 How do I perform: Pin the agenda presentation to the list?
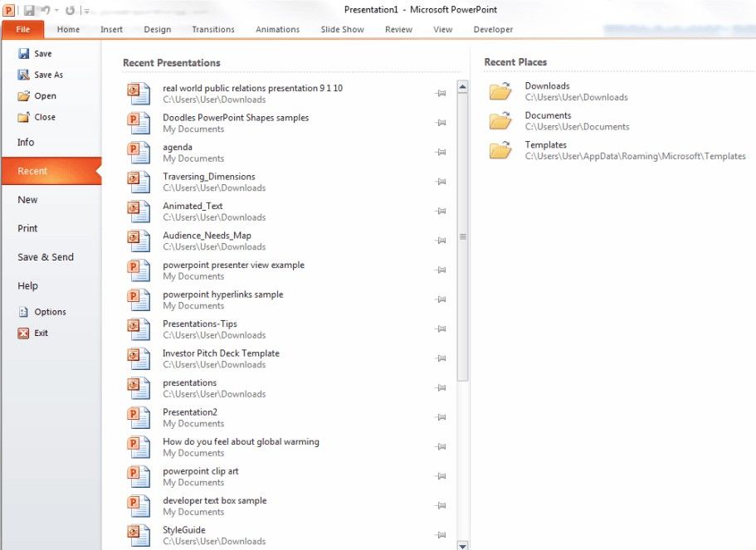tap(440, 152)
